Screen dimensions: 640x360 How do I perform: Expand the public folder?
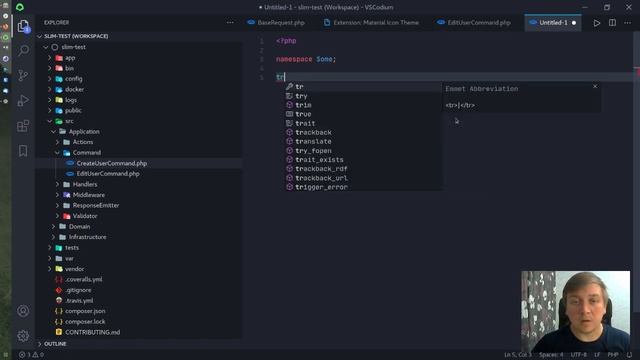(140, 111)
